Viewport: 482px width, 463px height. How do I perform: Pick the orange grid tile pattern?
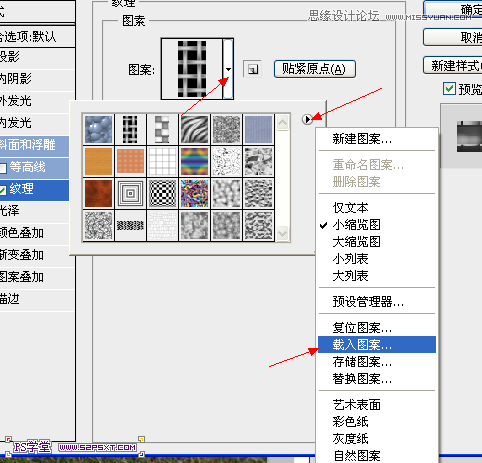pos(130,162)
